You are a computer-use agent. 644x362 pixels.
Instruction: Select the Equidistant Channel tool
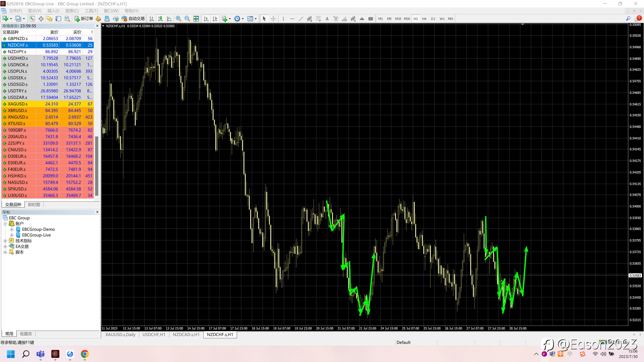click(309, 19)
